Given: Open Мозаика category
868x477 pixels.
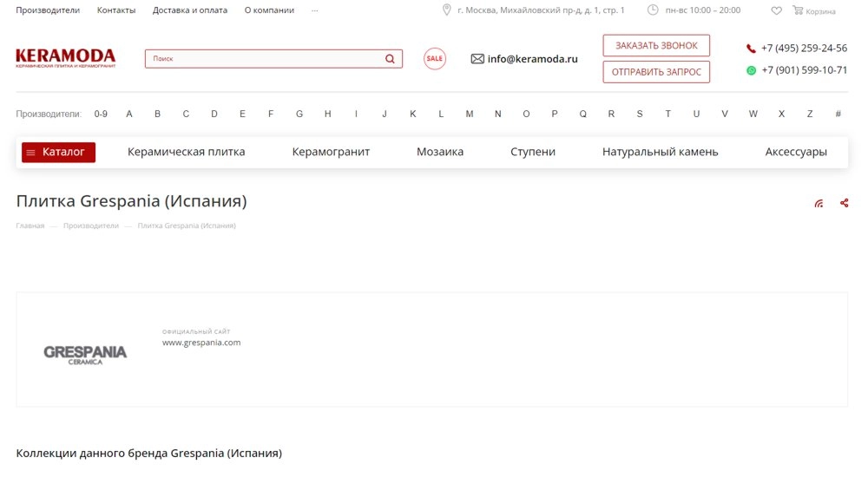Looking at the screenshot, I should pos(440,152).
